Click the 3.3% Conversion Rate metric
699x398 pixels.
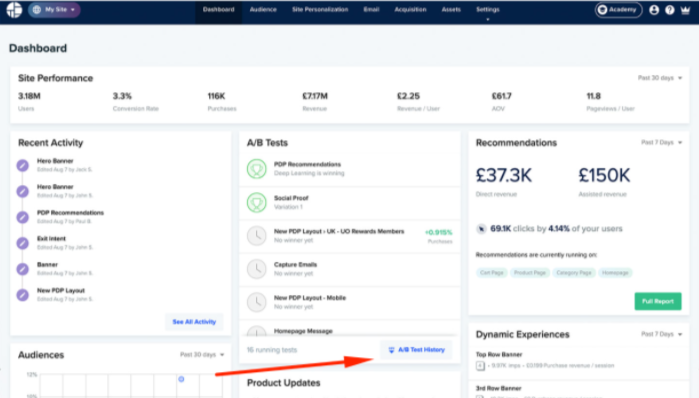tap(136, 102)
